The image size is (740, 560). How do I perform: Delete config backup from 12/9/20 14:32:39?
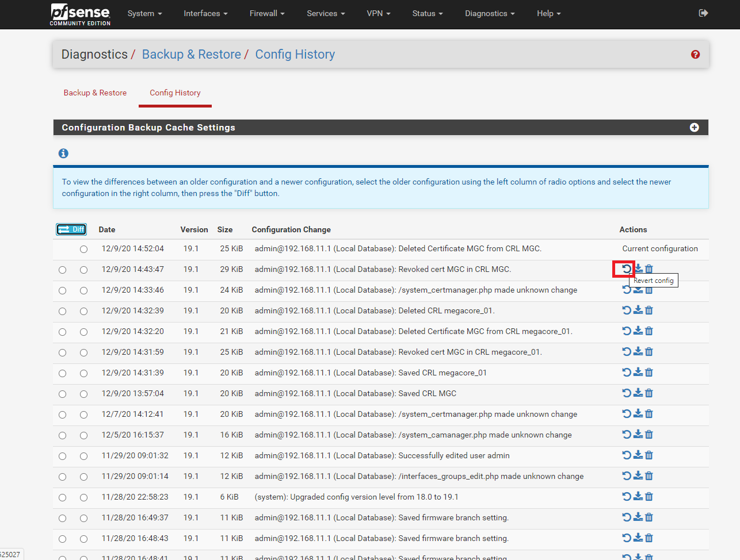(x=649, y=310)
